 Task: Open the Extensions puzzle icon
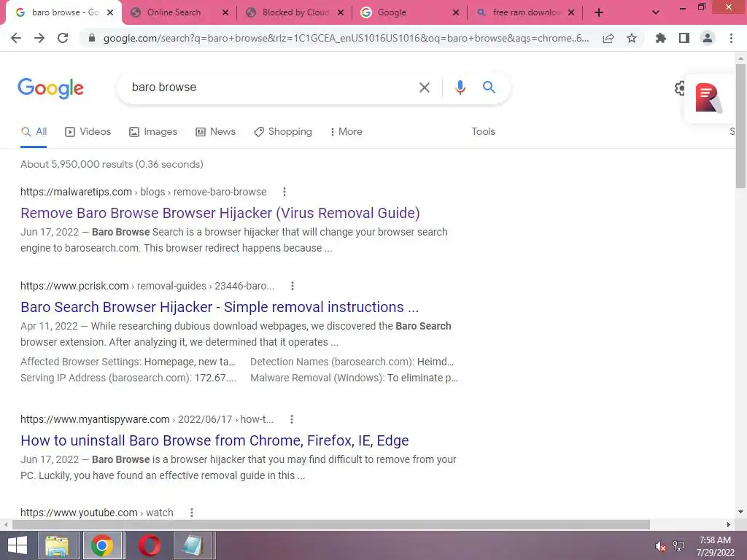[x=660, y=38]
